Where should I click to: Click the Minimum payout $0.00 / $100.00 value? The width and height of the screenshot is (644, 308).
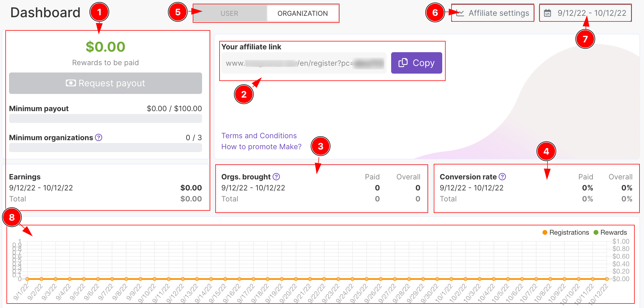[174, 109]
